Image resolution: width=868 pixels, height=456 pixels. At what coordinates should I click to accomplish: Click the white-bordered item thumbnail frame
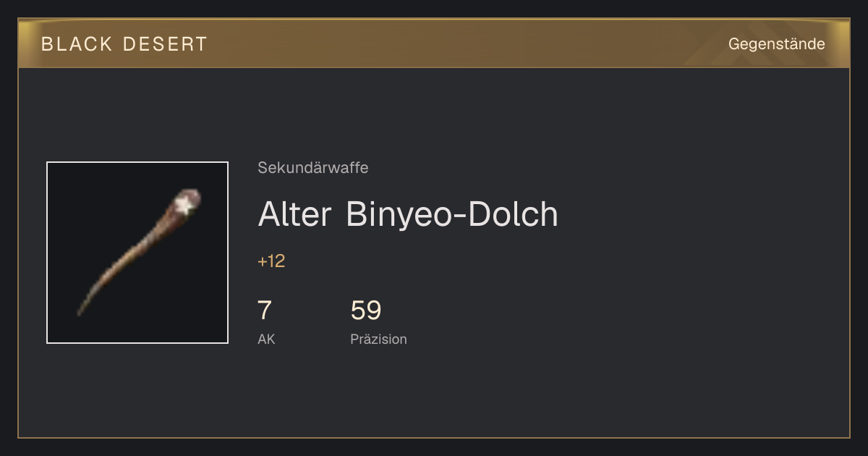pyautogui.click(x=137, y=253)
